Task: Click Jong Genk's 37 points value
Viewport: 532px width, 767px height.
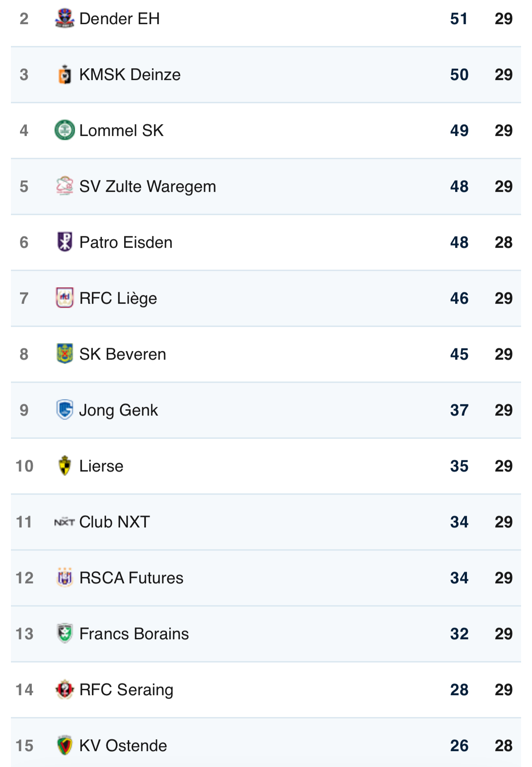Action: [x=459, y=410]
